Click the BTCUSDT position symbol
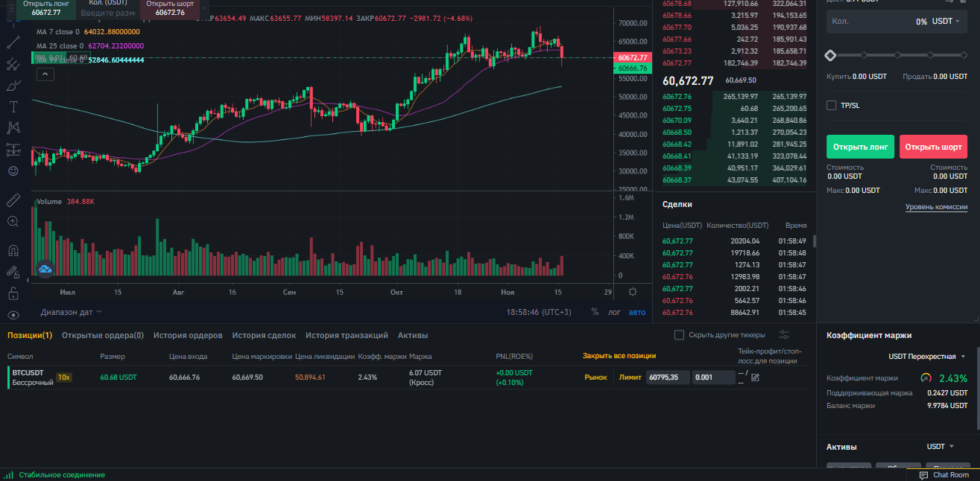Viewport: 980px width, 481px height. coord(28,372)
